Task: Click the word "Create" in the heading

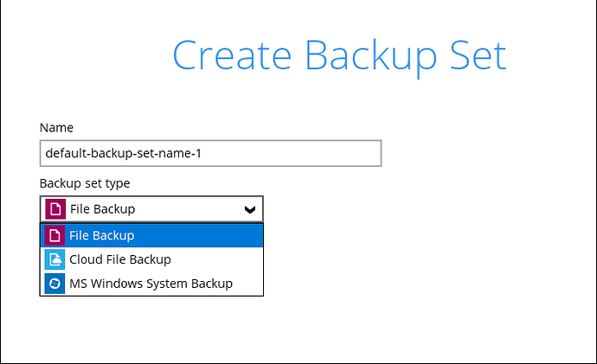Action: 228,55
